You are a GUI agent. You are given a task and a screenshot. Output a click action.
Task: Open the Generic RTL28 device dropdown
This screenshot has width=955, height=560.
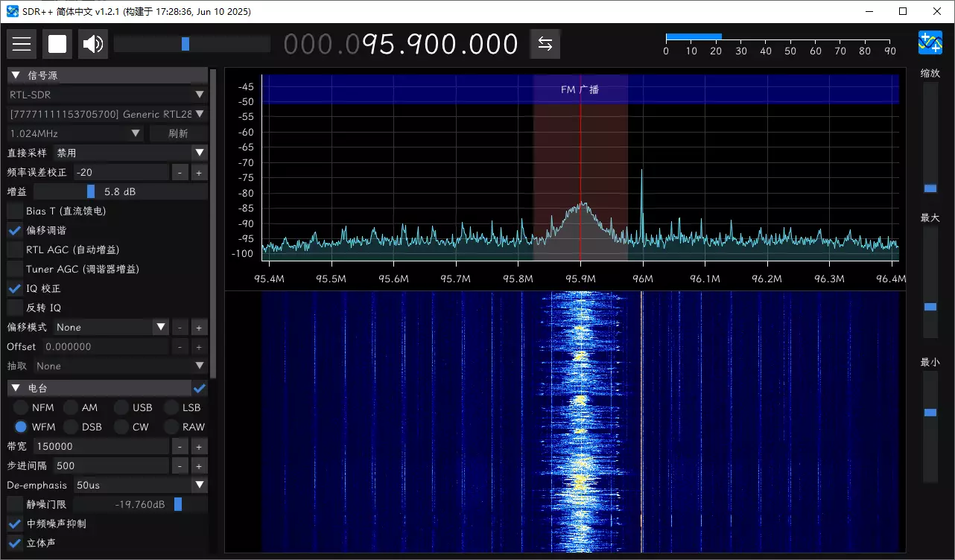tap(107, 114)
